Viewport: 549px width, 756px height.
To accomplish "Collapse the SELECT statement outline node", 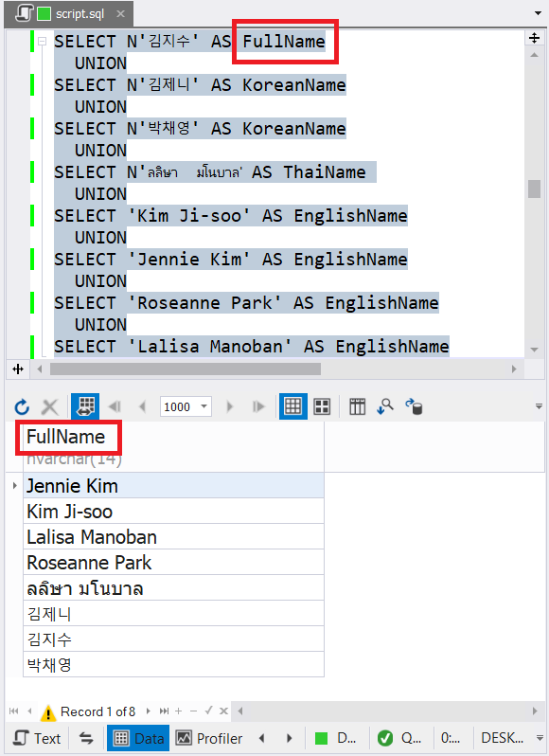I will click(43, 42).
